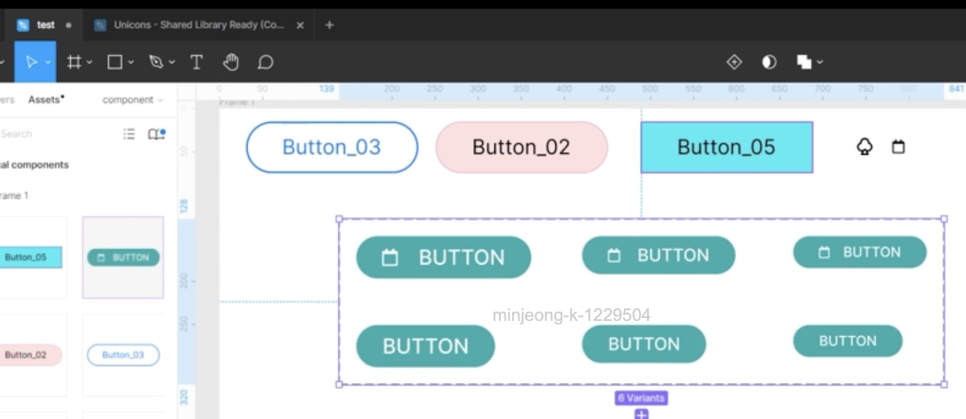Select large BUTTON variant without icon
The width and height of the screenshot is (966, 419).
pyautogui.click(x=426, y=346)
